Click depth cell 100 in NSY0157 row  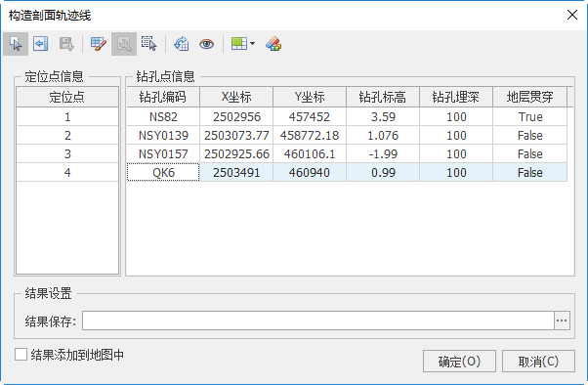(x=456, y=153)
